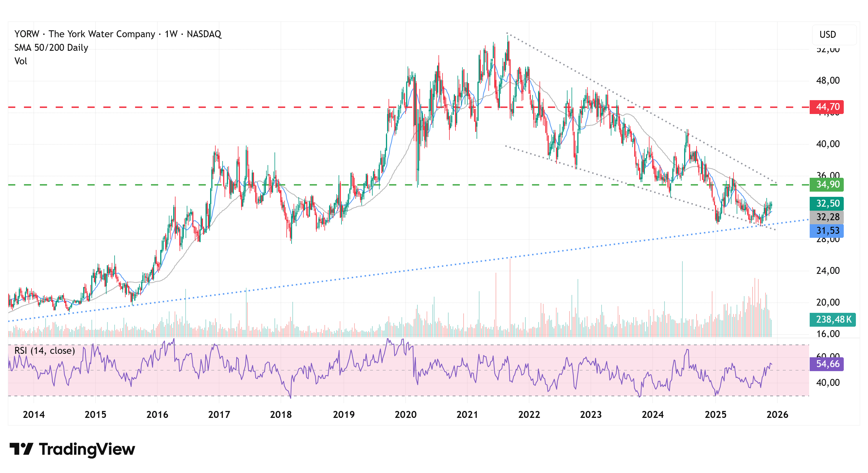Click the 48,00 price axis label
This screenshot has width=868, height=473.
pyautogui.click(x=828, y=81)
